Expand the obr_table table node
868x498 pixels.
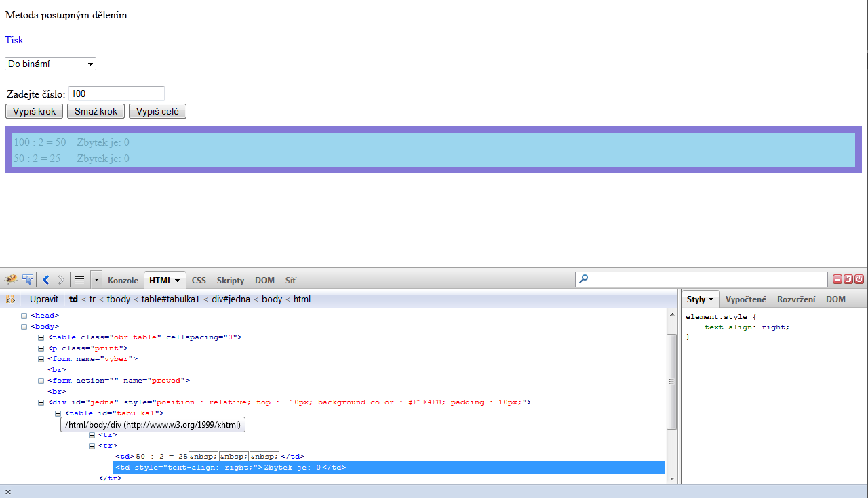pos(41,337)
